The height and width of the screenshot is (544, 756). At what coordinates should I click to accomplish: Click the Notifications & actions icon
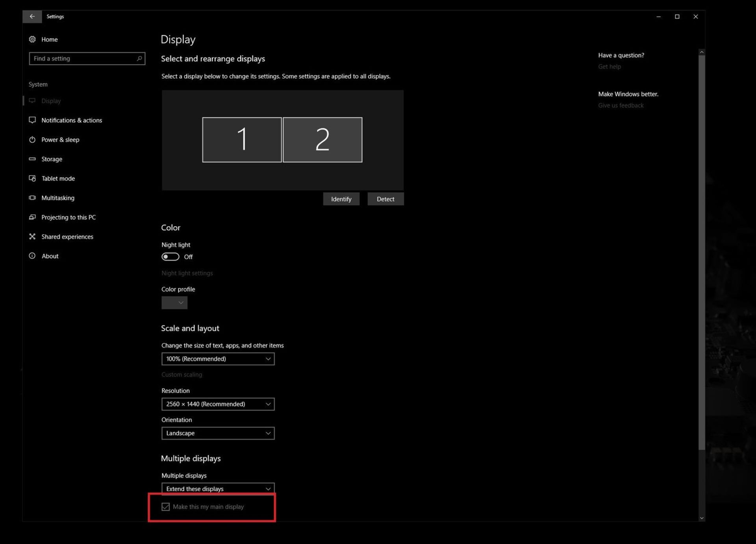pyautogui.click(x=32, y=120)
